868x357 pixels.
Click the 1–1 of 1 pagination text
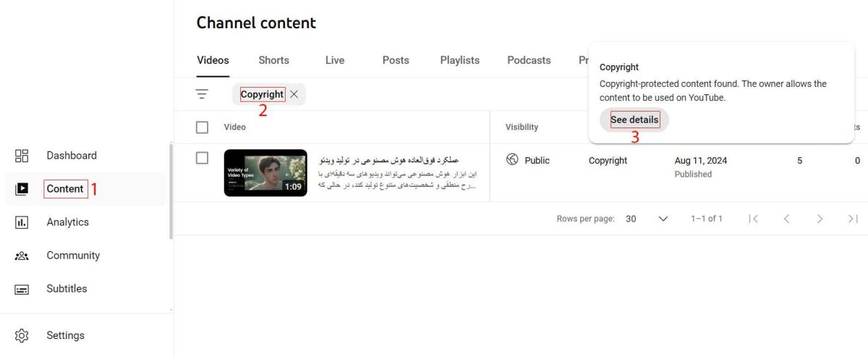click(707, 219)
